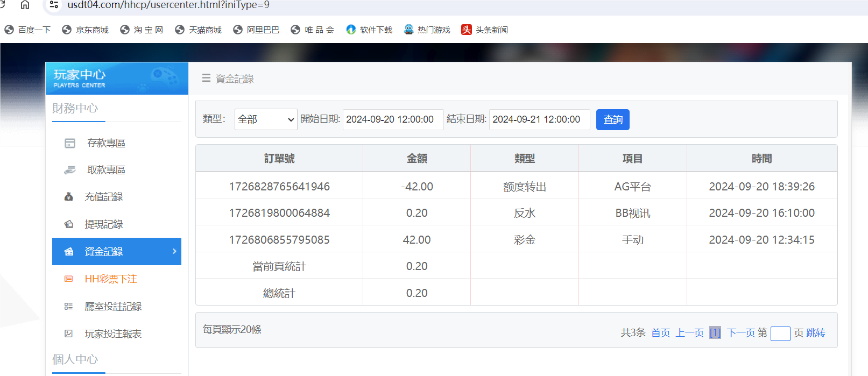The image size is (868, 376).
Task: Click the end date input field
Action: [x=539, y=119]
